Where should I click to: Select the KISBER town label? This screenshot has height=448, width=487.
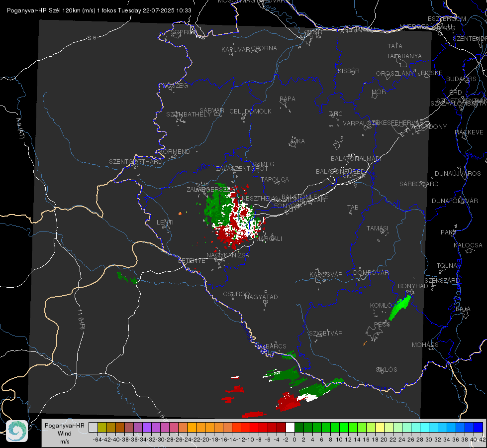coord(349,71)
